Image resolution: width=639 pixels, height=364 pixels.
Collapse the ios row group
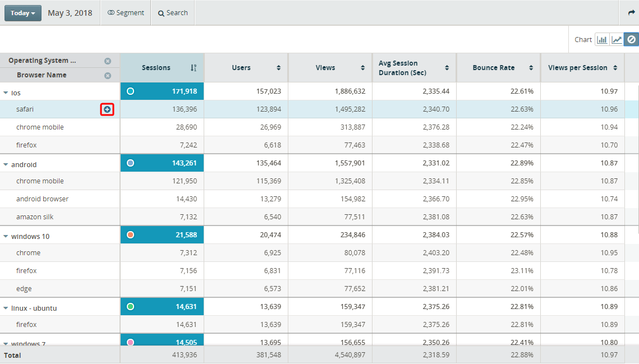pos(6,93)
